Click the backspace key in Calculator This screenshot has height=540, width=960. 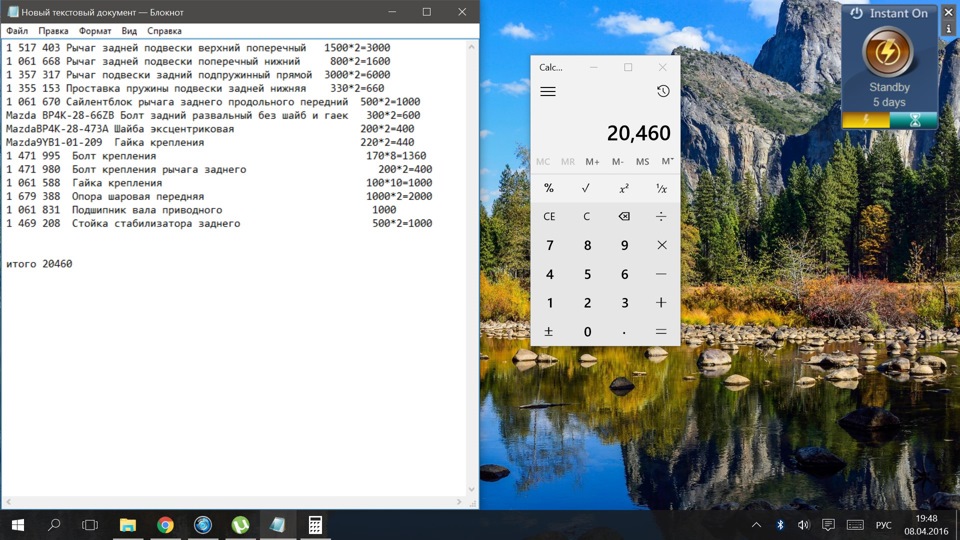624,216
